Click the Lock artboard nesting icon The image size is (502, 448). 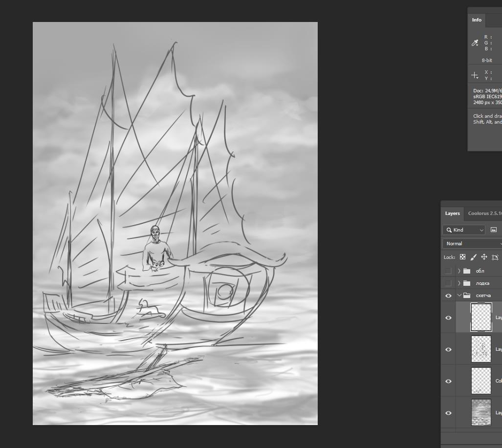[495, 257]
